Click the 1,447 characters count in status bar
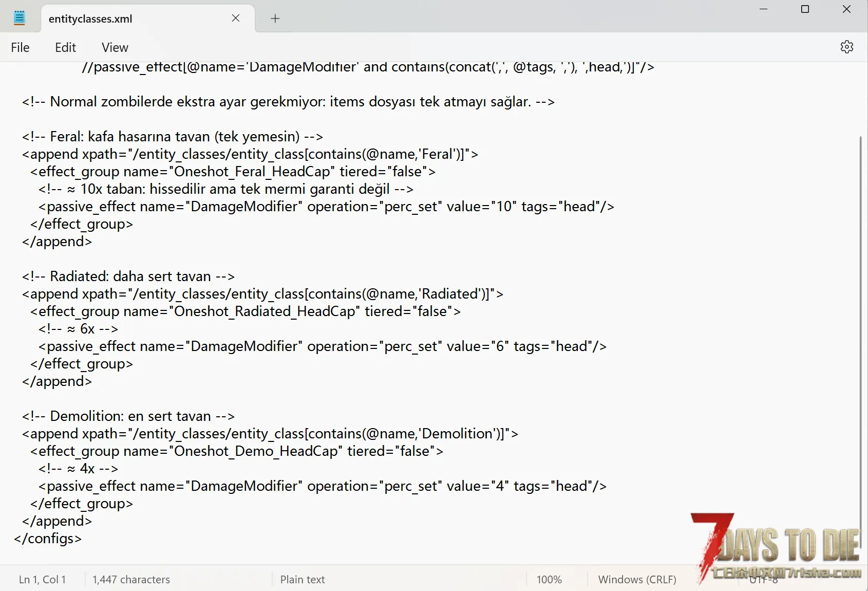The height and width of the screenshot is (591, 868). [131, 579]
